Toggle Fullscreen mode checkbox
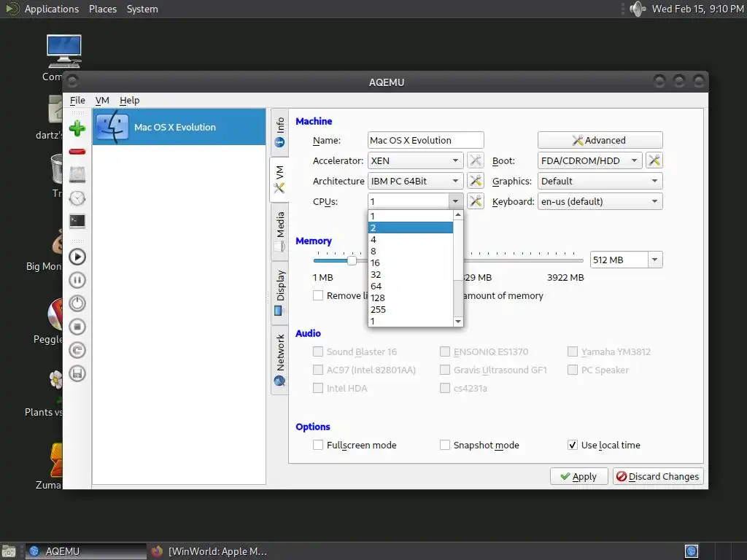Viewport: 747px width, 560px height. tap(318, 445)
